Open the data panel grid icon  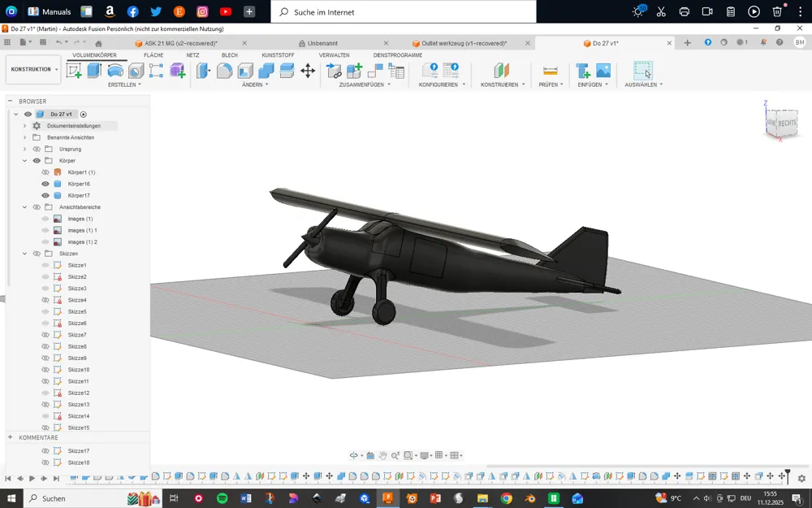click(x=7, y=42)
